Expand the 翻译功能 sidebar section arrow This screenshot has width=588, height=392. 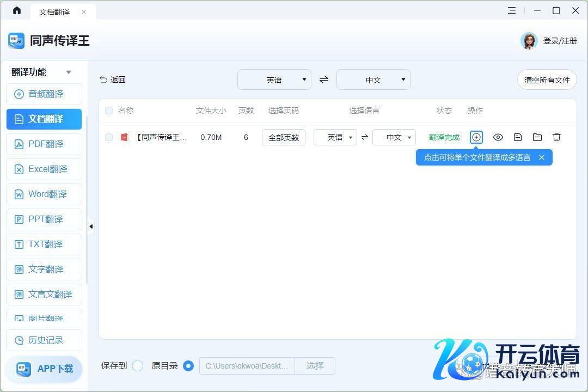[x=69, y=72]
